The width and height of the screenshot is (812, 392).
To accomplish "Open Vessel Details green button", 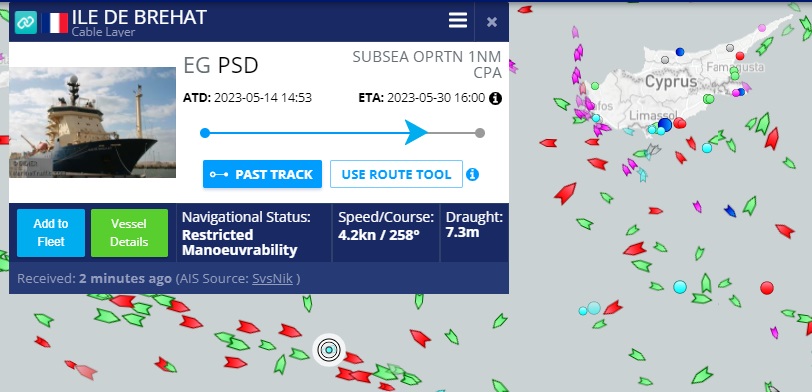I will (x=129, y=233).
